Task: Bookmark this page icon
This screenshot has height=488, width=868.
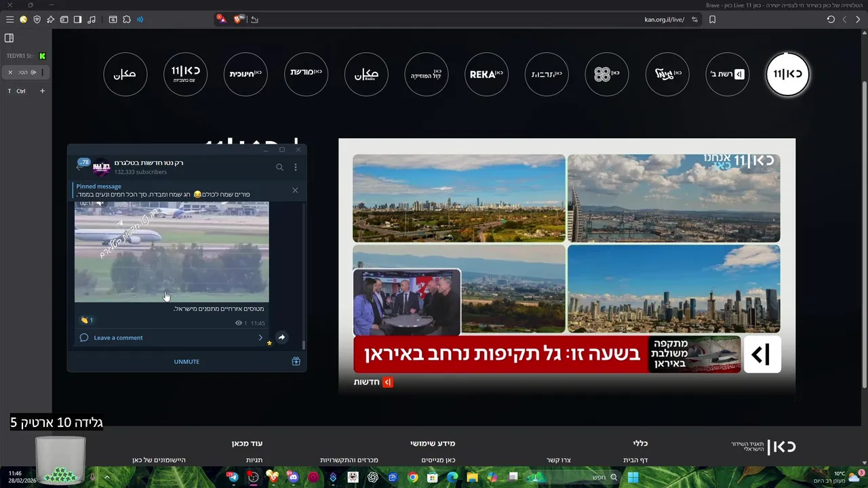Action: tap(712, 20)
